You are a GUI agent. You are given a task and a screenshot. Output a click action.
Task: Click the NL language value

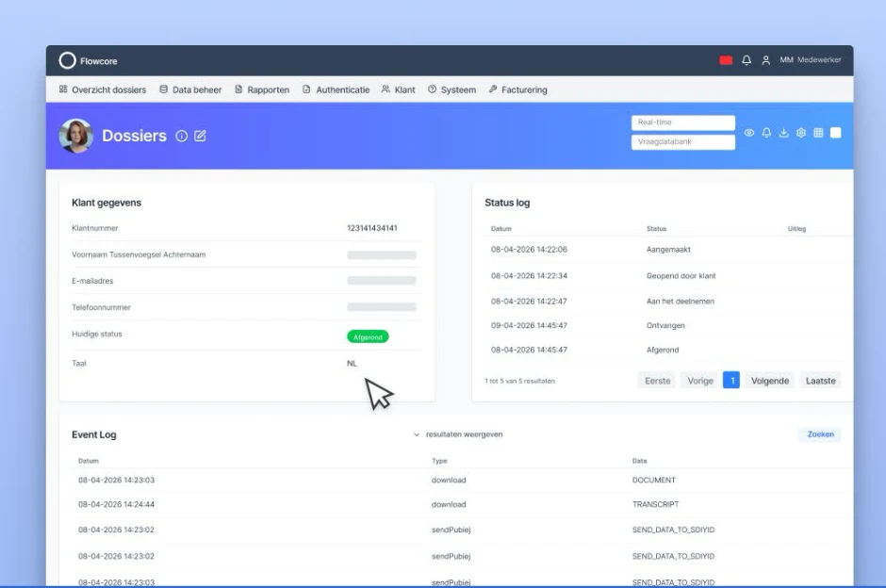pos(352,363)
